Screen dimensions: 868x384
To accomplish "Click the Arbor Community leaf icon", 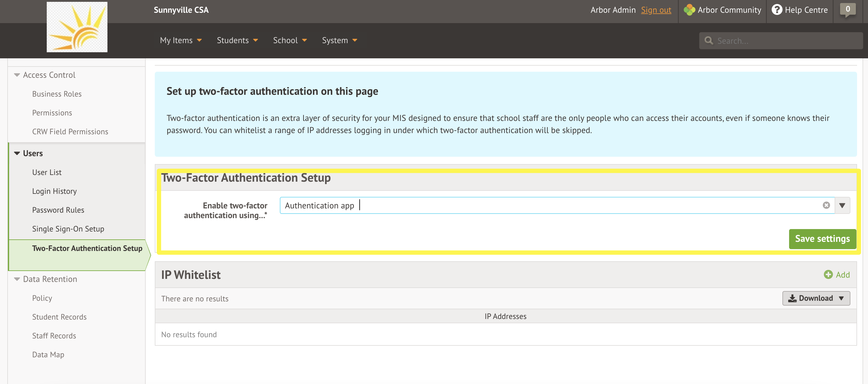I will 689,10.
